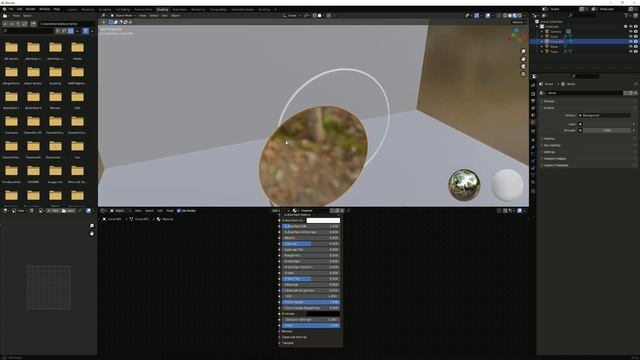Expand the Preview panel in World properties

(549, 101)
